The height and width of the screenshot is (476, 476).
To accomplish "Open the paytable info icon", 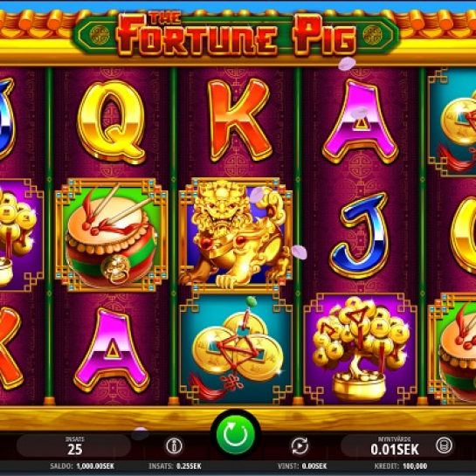I will [174, 446].
